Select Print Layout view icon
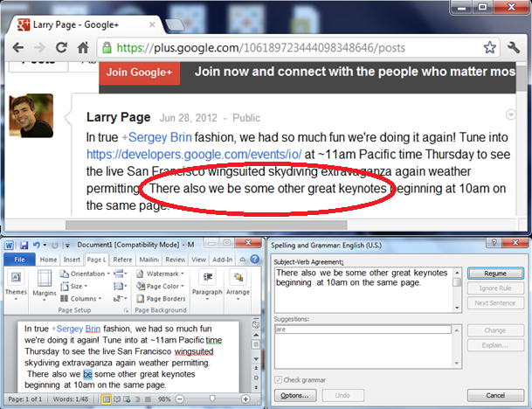 (x=107, y=399)
